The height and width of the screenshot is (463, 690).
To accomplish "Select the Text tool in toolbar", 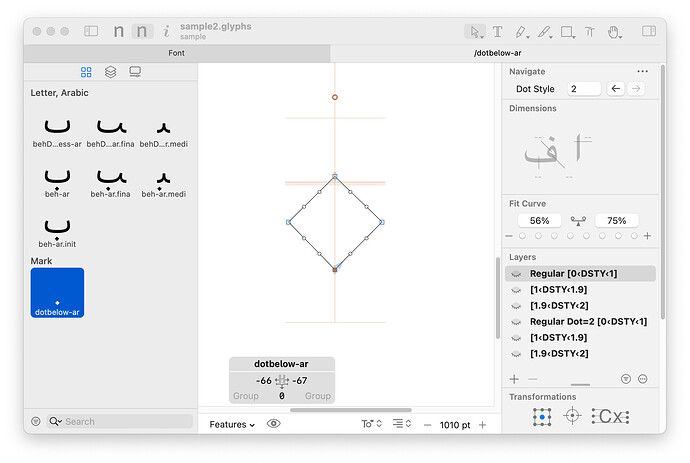I will (498, 32).
